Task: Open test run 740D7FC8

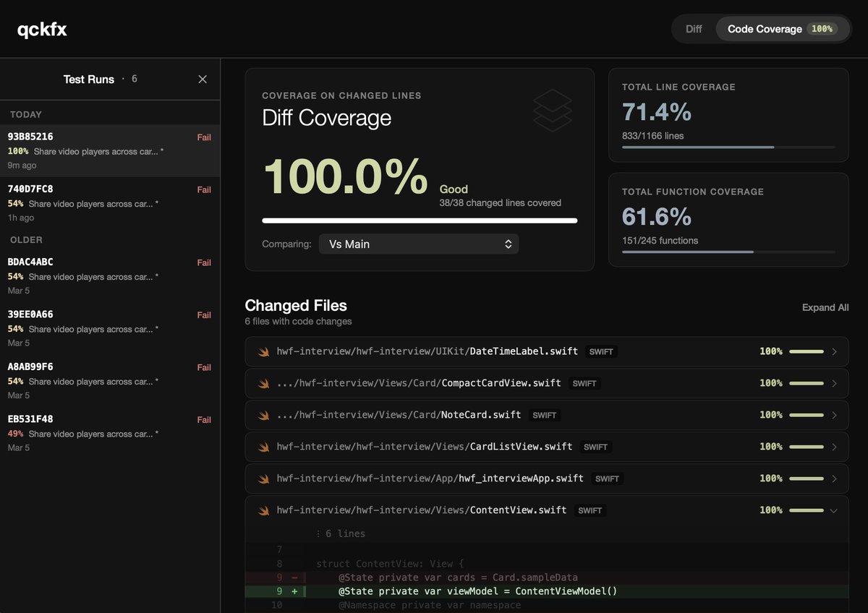Action: click(x=110, y=203)
